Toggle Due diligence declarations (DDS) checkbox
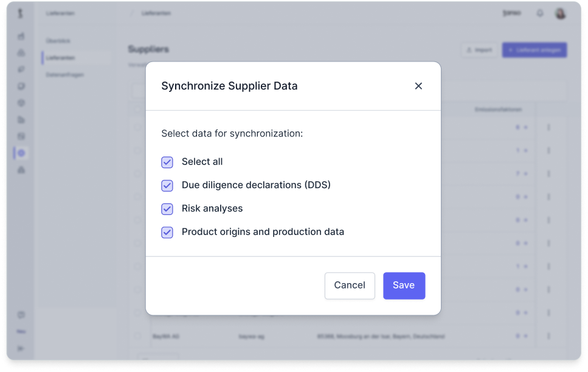This screenshot has width=588, height=372. tap(167, 186)
